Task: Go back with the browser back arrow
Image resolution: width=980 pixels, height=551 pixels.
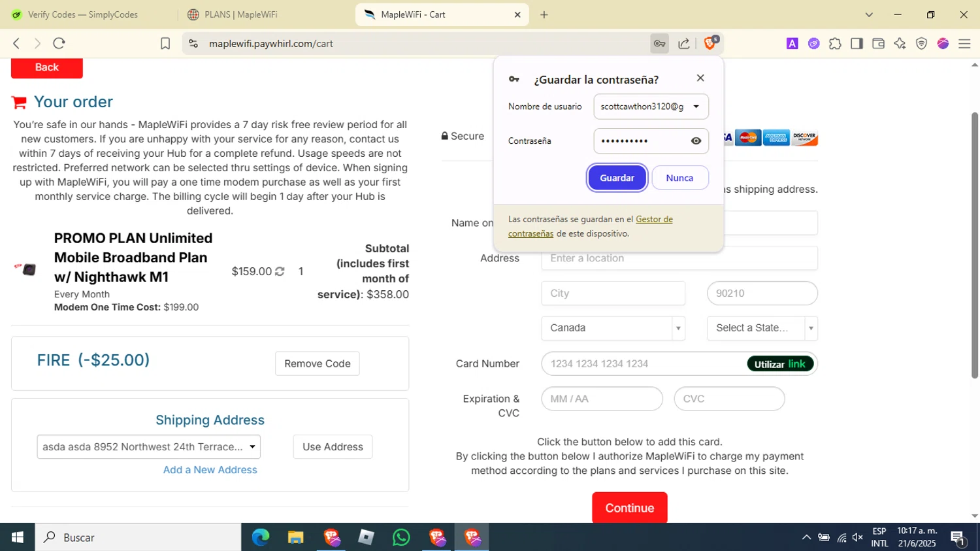Action: click(x=16, y=43)
